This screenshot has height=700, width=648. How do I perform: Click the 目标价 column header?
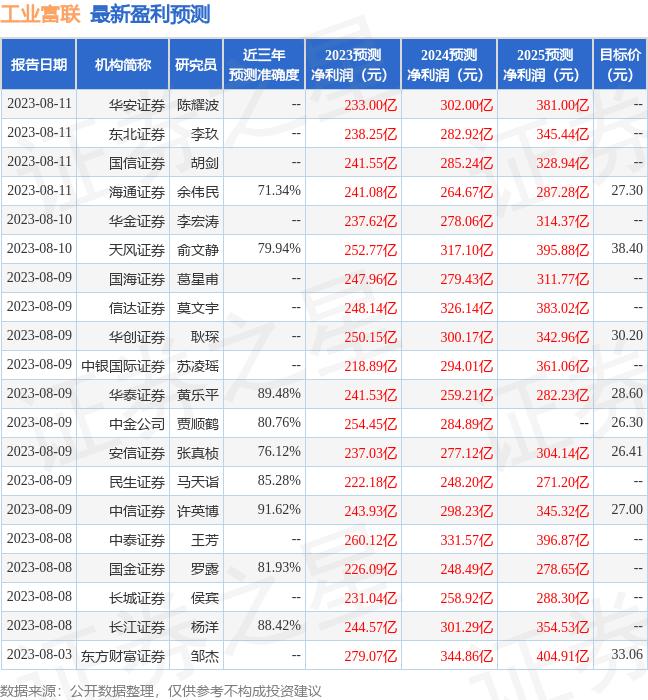[x=620, y=65]
